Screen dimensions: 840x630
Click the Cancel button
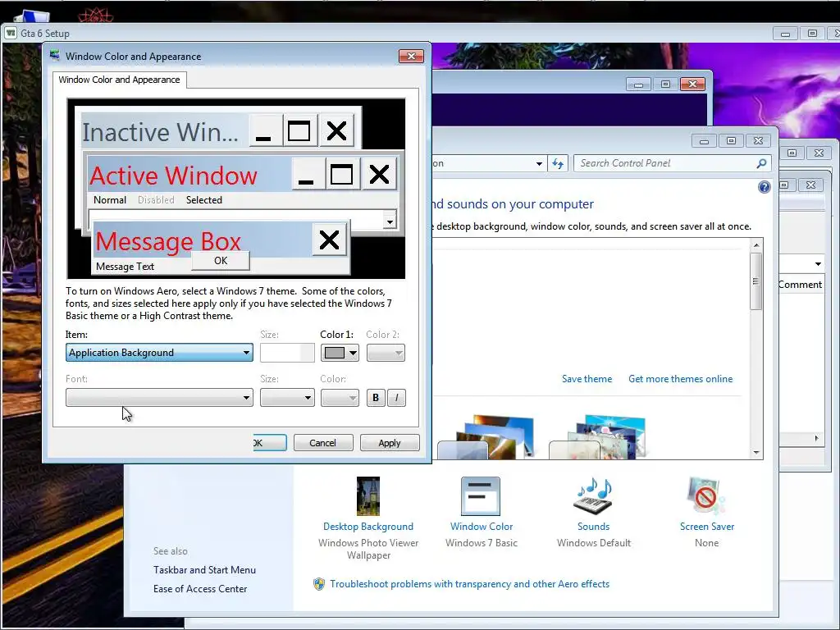coord(323,442)
